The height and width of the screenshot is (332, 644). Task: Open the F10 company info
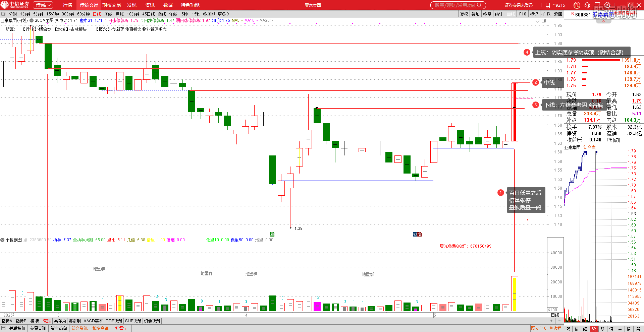point(523,14)
